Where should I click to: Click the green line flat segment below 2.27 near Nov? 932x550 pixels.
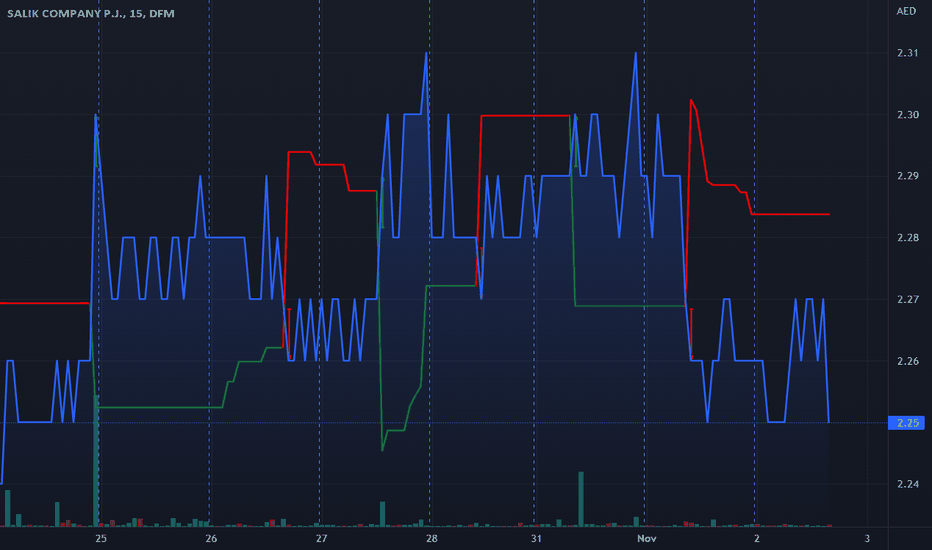(630, 306)
